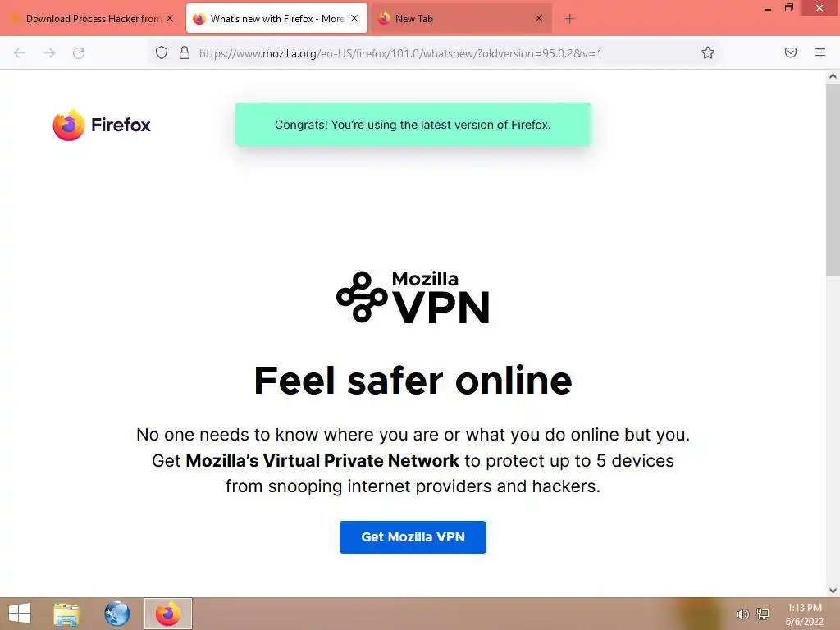Click the back navigation arrow
Image resolution: width=840 pixels, height=630 pixels.
(x=20, y=53)
